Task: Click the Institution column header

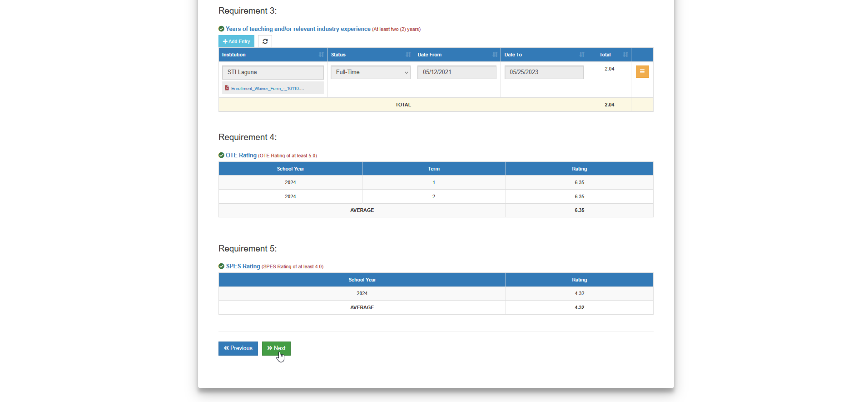Action: (x=273, y=55)
